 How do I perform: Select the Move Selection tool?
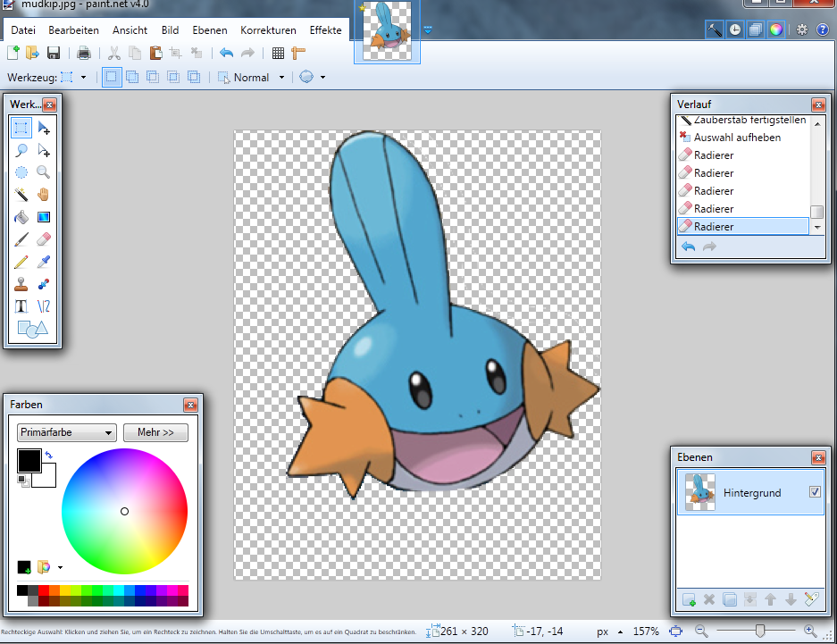point(44,150)
